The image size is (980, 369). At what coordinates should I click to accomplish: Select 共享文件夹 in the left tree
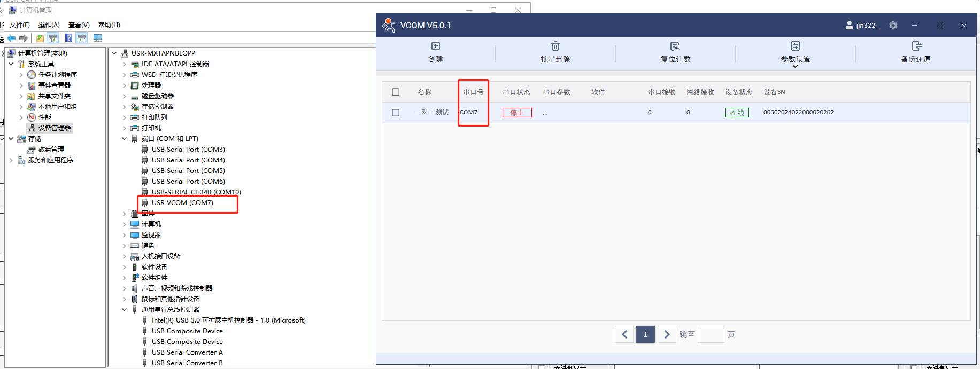[54, 96]
